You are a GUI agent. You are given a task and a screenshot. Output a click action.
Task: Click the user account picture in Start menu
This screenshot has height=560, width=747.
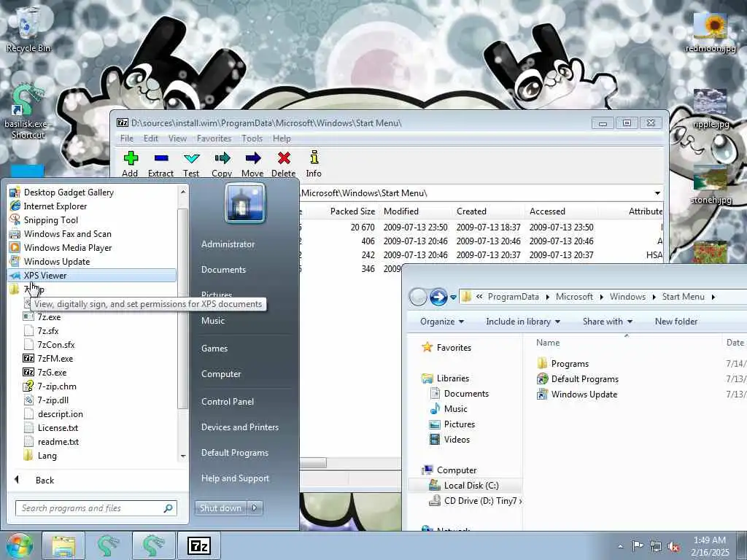coord(245,203)
